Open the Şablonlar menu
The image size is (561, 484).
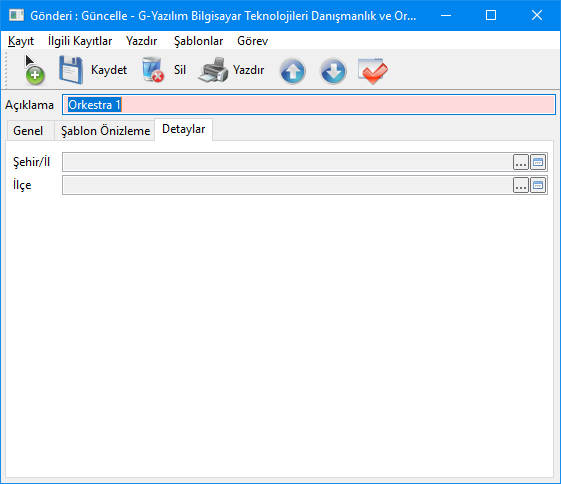click(x=198, y=41)
